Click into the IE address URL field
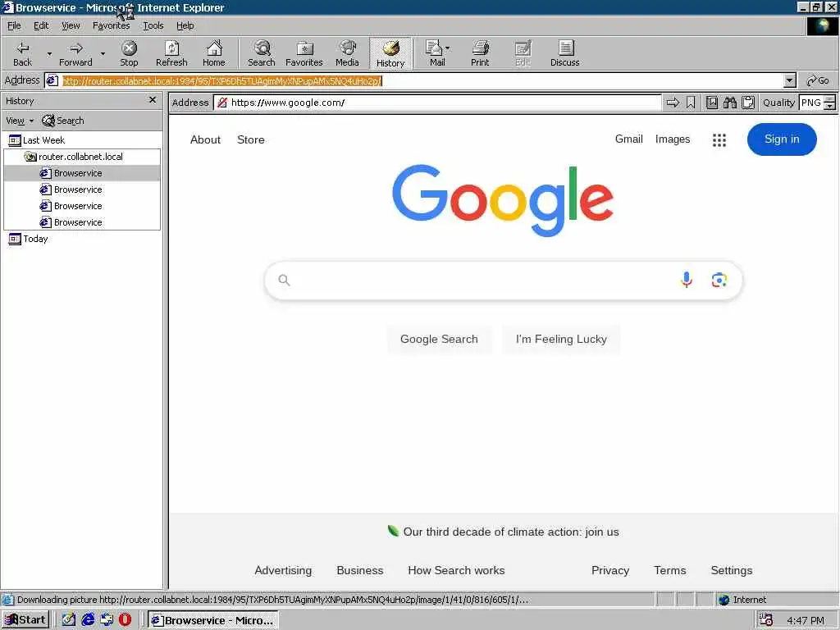The image size is (840, 630). [x=421, y=81]
